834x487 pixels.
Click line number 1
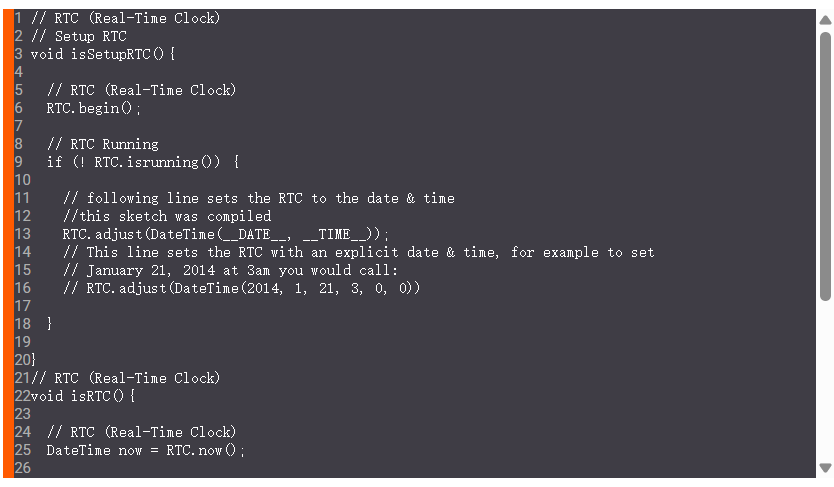point(18,18)
